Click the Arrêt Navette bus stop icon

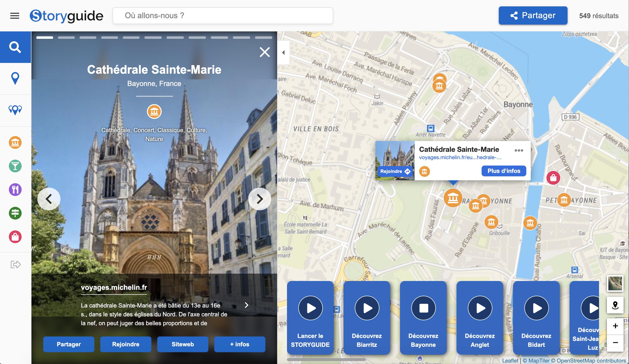click(x=430, y=128)
